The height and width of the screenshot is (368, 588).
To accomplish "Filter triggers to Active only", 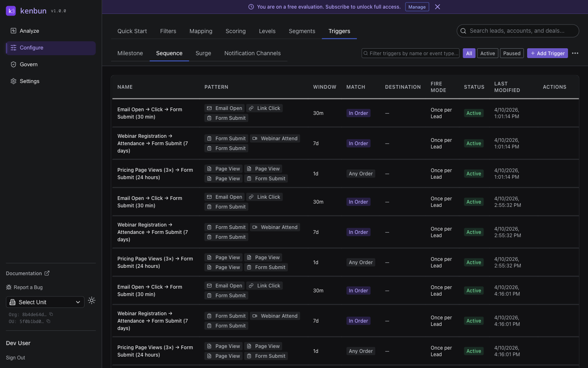I will (488, 53).
